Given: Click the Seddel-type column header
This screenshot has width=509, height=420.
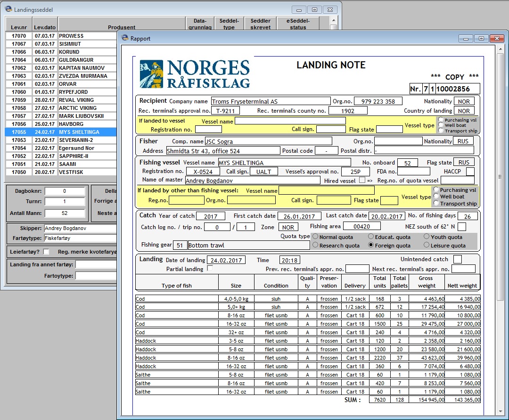Looking at the screenshot, I should pyautogui.click(x=229, y=24).
